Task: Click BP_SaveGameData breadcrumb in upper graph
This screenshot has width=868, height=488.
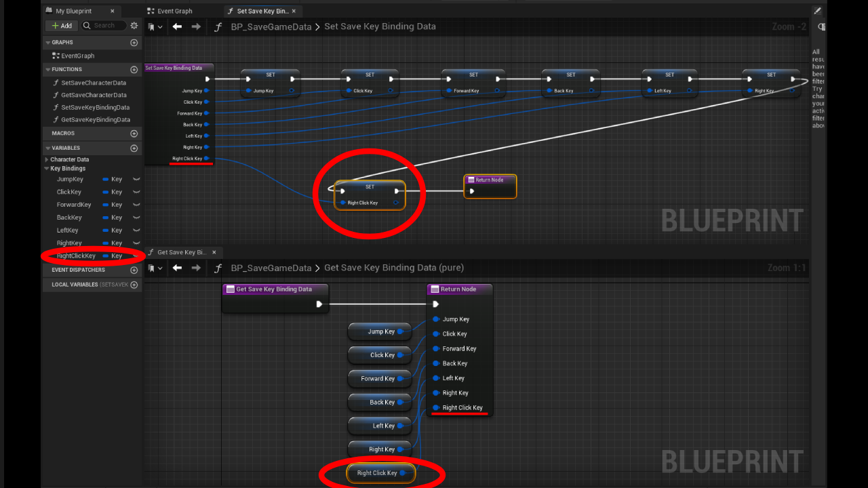Action: pyautogui.click(x=271, y=26)
